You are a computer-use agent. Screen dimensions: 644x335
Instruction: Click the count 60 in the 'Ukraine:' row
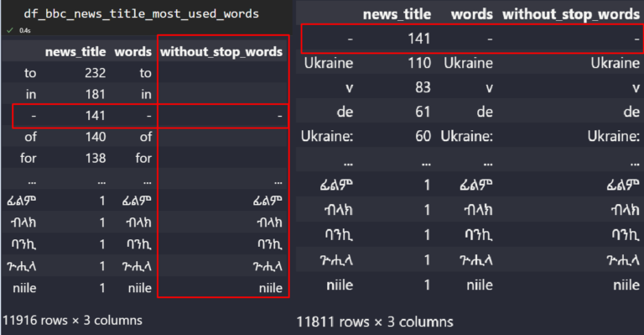423,136
